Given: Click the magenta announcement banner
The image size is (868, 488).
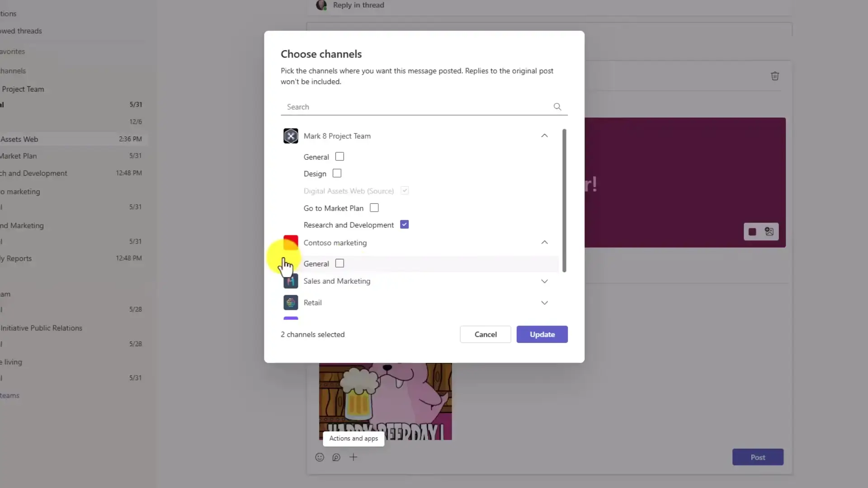Looking at the screenshot, I should 685,183.
